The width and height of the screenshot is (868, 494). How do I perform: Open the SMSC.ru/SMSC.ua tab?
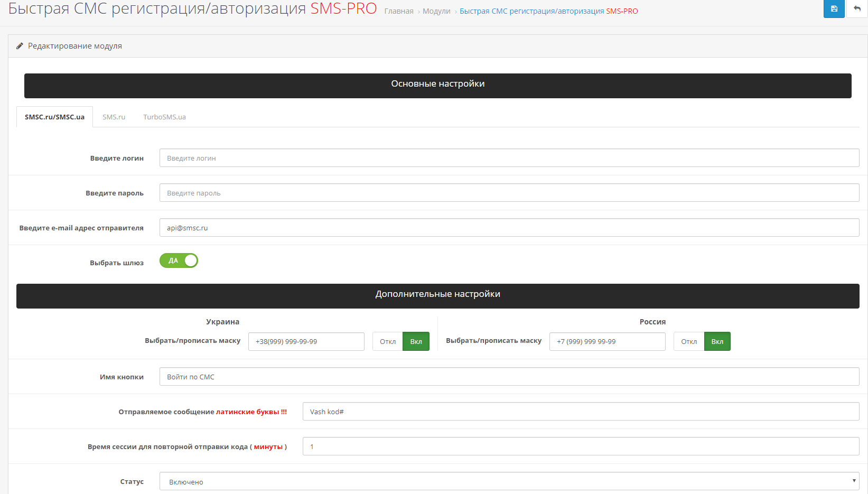pos(55,117)
